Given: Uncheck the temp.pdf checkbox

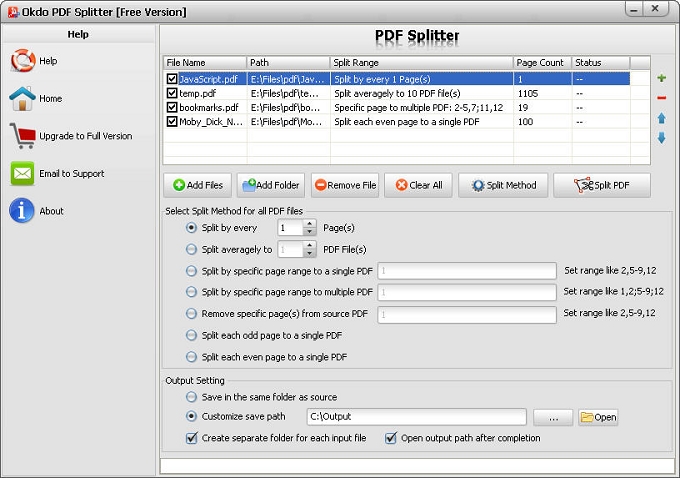Looking at the screenshot, I should (172, 93).
